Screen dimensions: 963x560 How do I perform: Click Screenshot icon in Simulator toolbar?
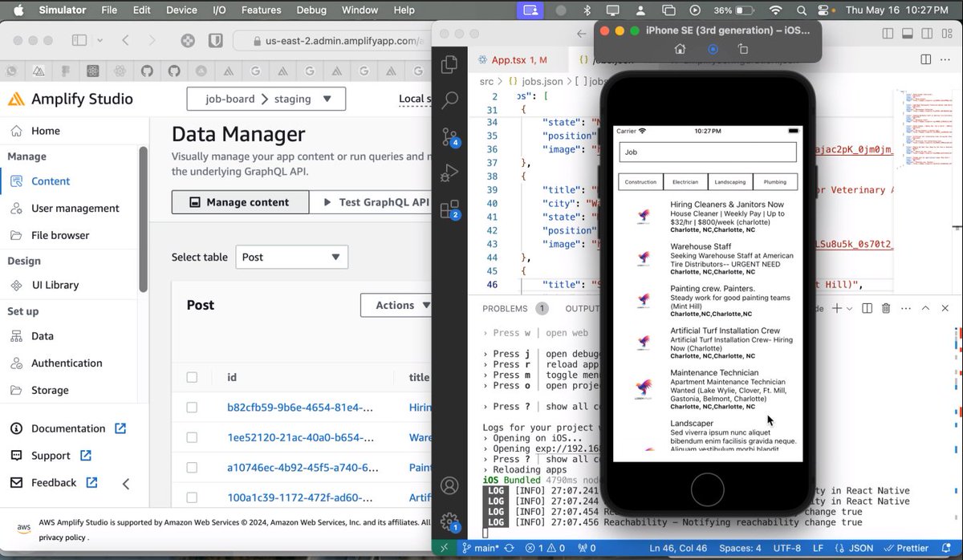pos(713,49)
